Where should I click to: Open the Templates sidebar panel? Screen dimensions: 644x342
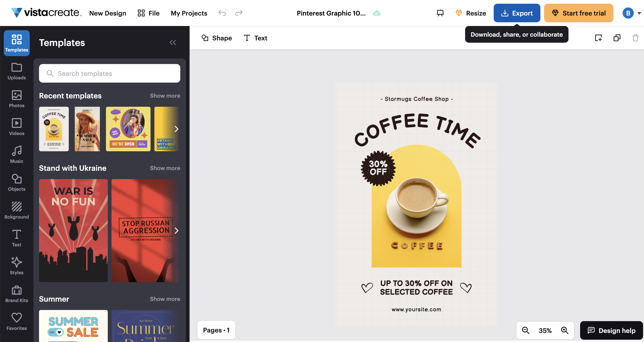16,43
